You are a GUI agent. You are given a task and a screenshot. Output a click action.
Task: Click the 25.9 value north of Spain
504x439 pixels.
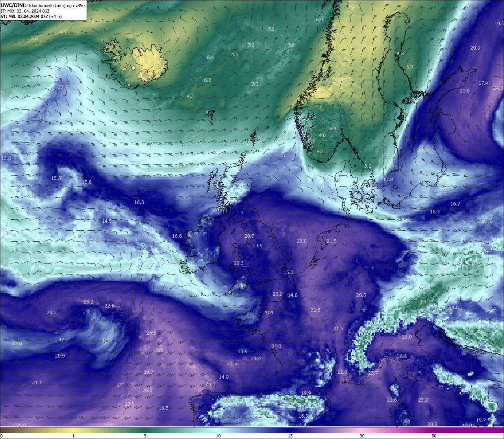coord(210,384)
